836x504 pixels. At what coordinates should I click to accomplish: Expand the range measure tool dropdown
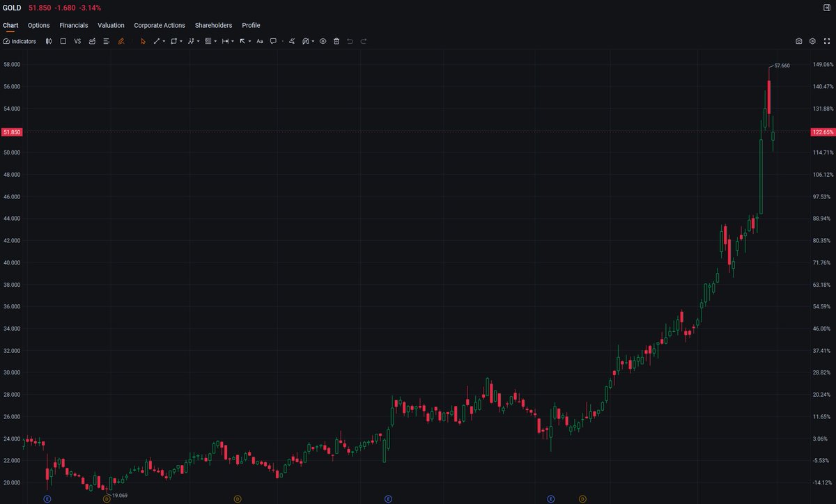pyautogui.click(x=233, y=41)
